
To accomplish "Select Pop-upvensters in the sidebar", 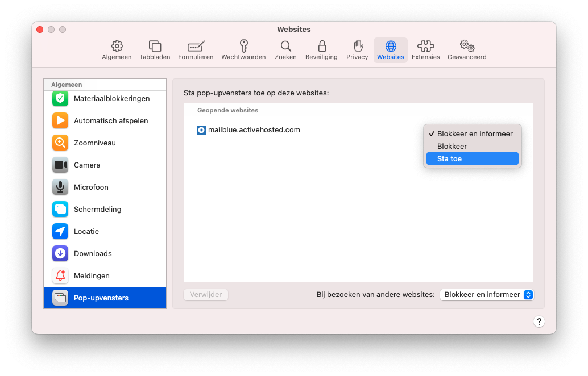I will tap(105, 298).
